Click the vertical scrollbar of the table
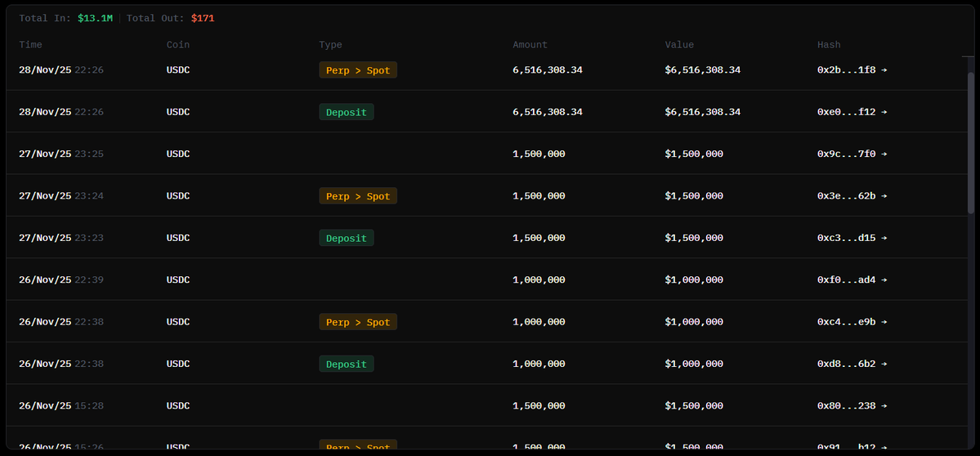The height and width of the screenshot is (456, 980). pyautogui.click(x=970, y=163)
